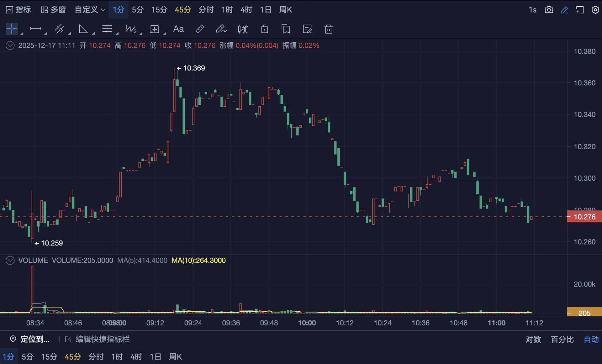Open chart settings hexagon gear icon
This screenshot has height=364, width=602.
(x=595, y=10)
